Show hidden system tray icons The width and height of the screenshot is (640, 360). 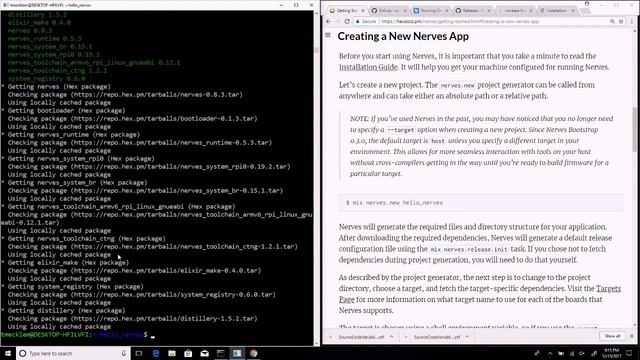coord(550,353)
